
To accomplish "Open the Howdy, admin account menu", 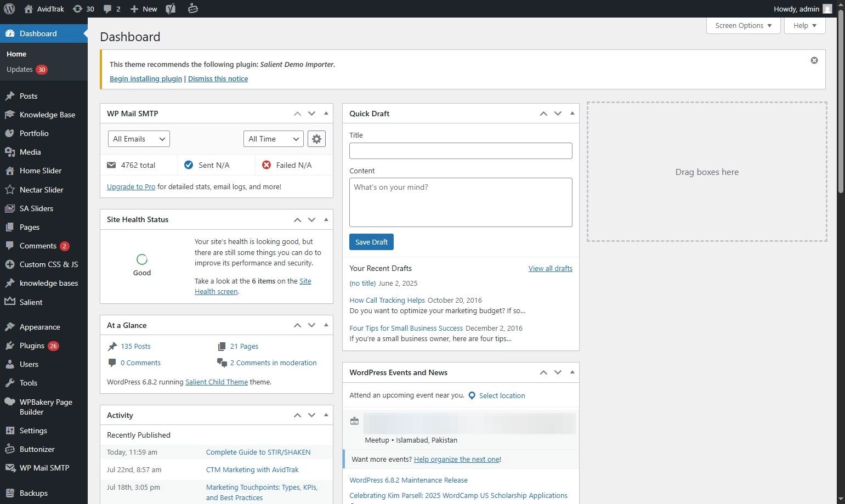I will click(803, 9).
